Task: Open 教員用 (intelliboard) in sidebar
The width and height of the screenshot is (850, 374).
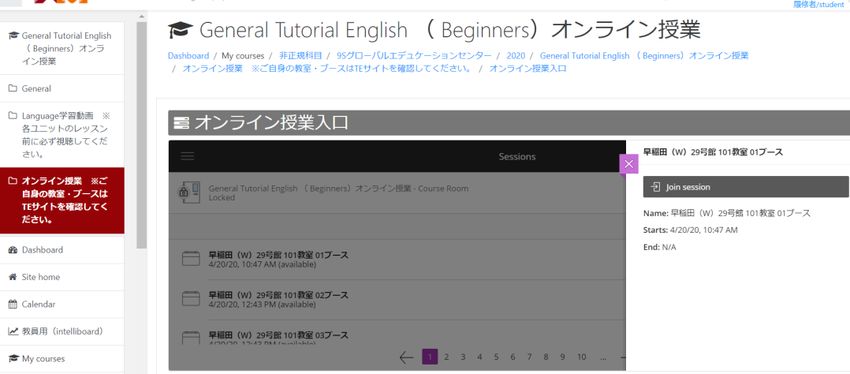Action: 62,331
